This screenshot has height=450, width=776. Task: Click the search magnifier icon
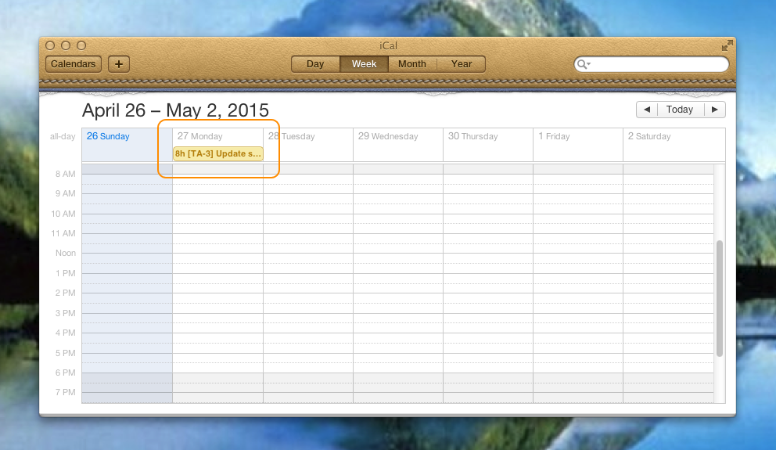(583, 64)
